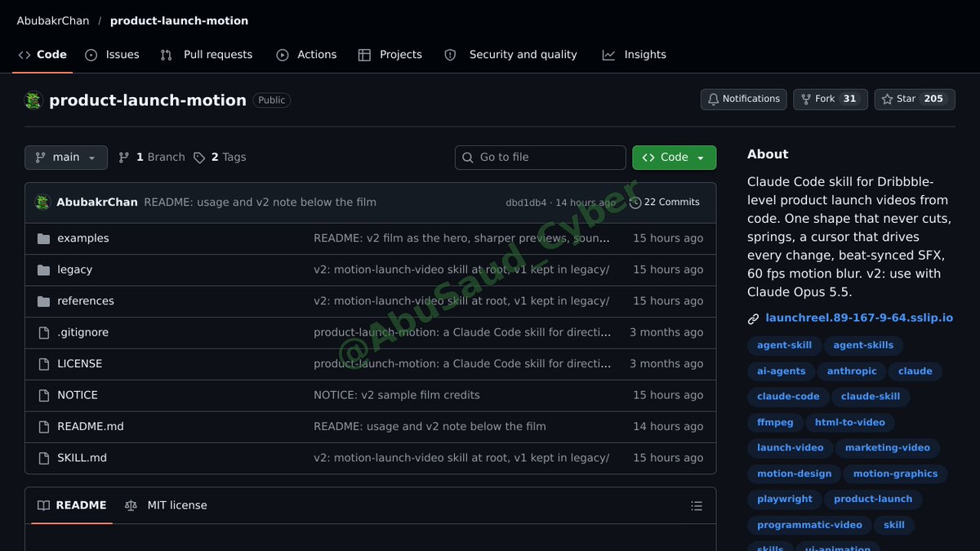980x551 pixels.
Task: Open the Pull requests tab
Action: (x=207, y=55)
